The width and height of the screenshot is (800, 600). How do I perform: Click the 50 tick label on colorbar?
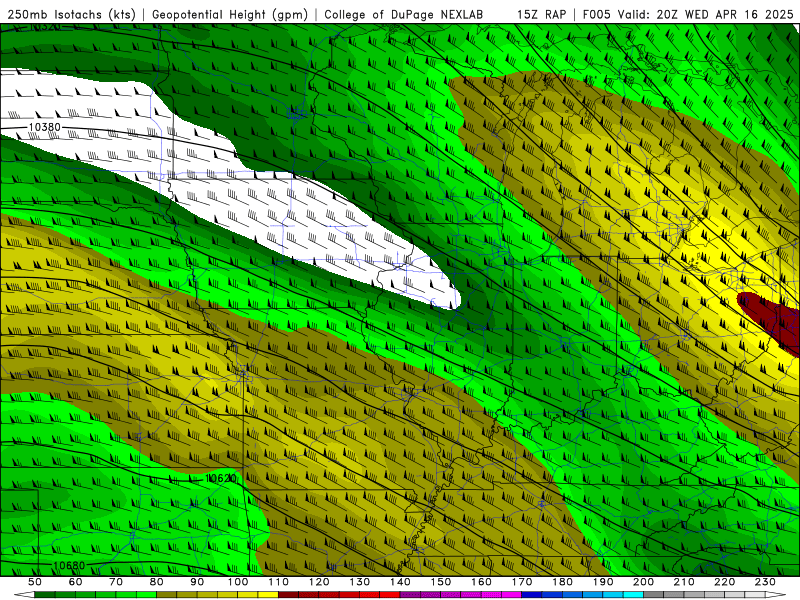tap(34, 582)
